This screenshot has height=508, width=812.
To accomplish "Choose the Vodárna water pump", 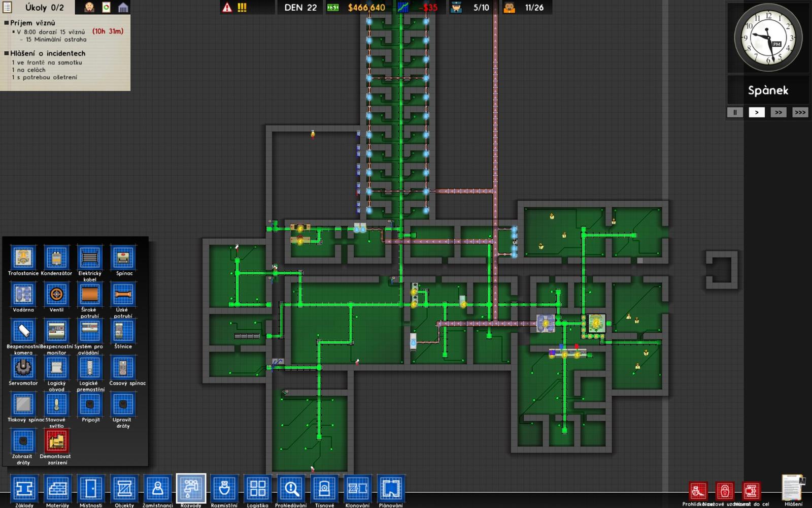I will tap(23, 294).
